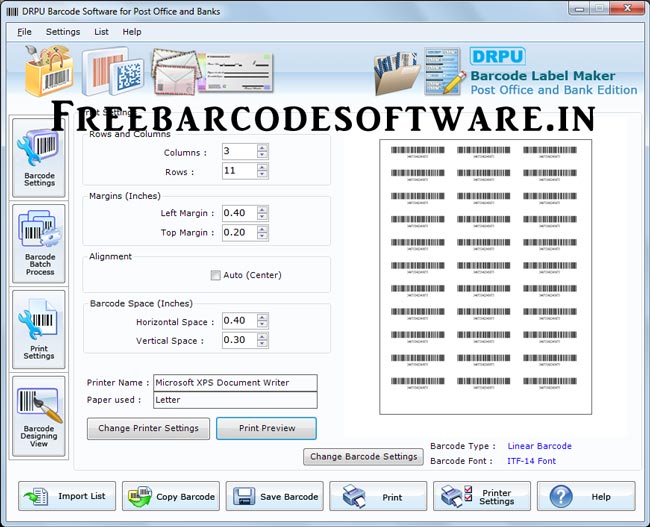Click the Paper used text field
The height and width of the screenshot is (527, 650).
point(235,400)
